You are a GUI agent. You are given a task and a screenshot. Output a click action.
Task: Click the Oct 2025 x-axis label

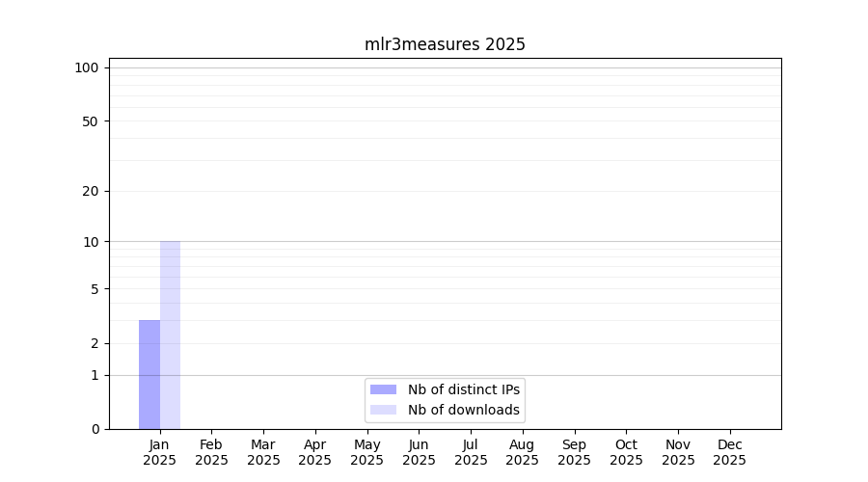tap(626, 452)
